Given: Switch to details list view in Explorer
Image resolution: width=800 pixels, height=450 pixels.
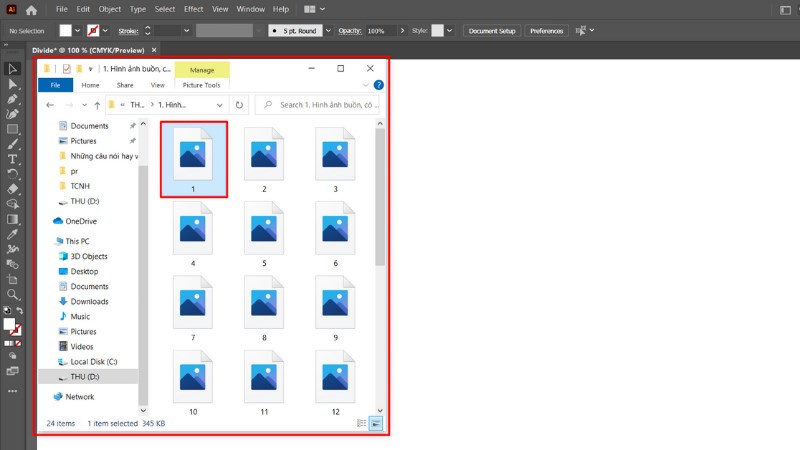Looking at the screenshot, I should coord(361,424).
